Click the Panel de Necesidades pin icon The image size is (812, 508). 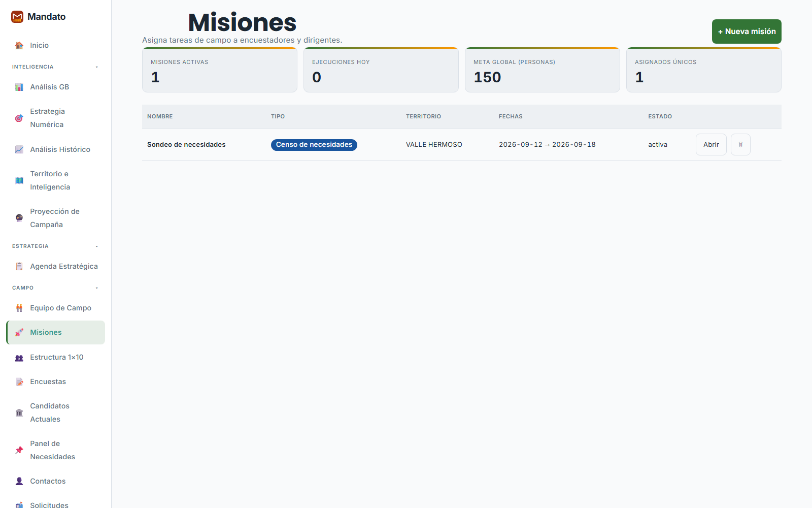19,450
